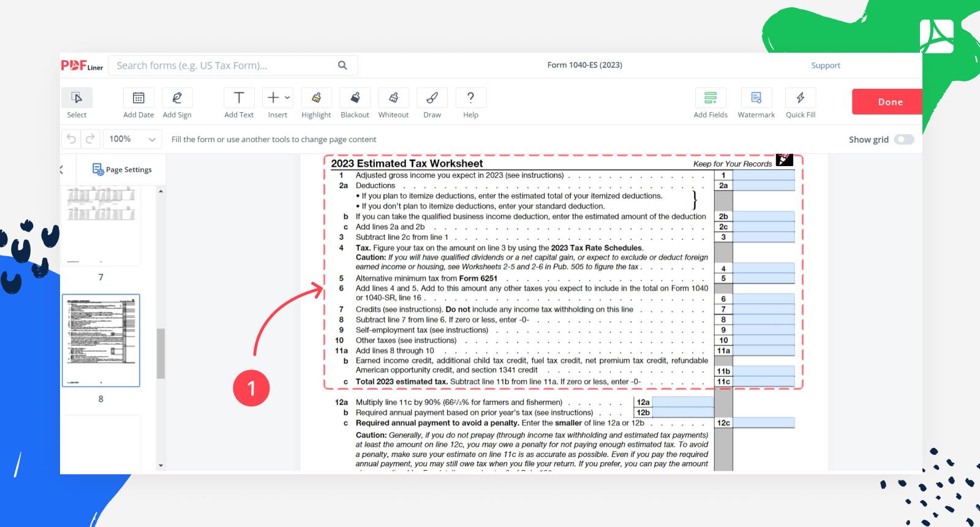980x527 pixels.
Task: Select the Blackout tool
Action: click(355, 97)
